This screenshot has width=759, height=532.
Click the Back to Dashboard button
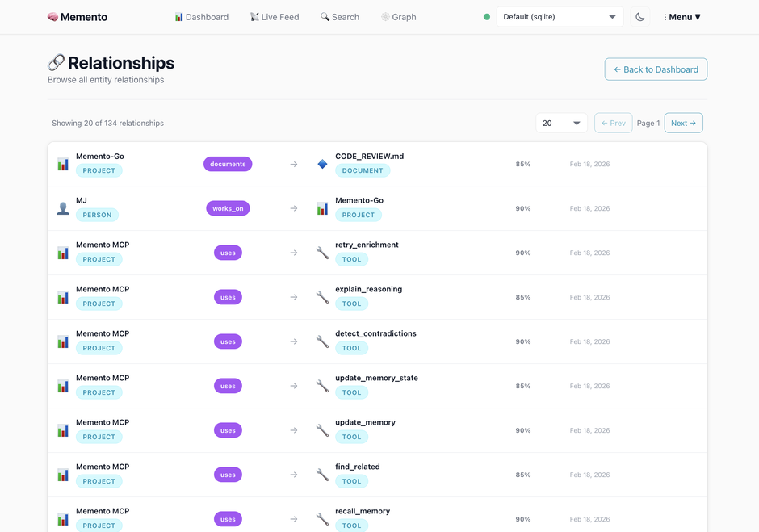(656, 69)
